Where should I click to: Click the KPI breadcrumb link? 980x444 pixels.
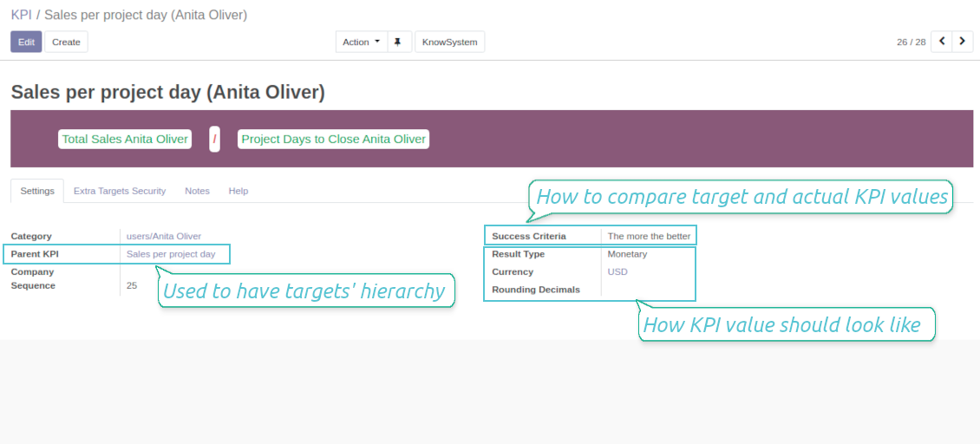[22, 15]
